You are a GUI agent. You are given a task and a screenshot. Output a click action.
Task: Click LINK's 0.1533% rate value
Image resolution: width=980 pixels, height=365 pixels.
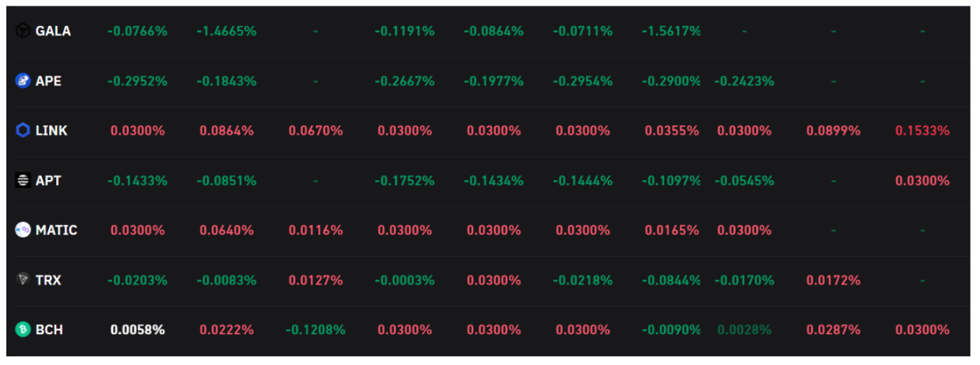pyautogui.click(x=922, y=130)
